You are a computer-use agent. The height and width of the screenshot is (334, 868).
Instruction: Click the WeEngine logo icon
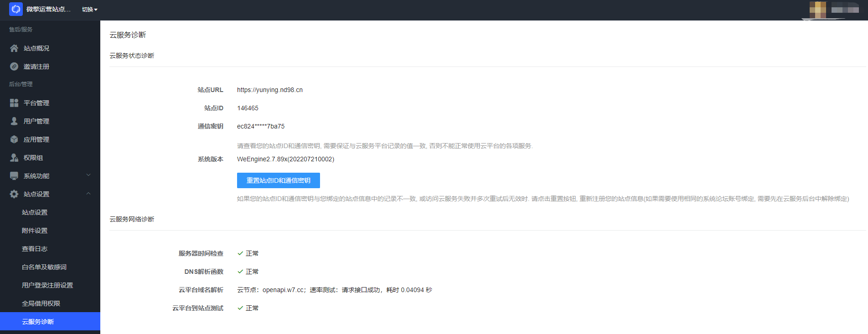pyautogui.click(x=16, y=9)
